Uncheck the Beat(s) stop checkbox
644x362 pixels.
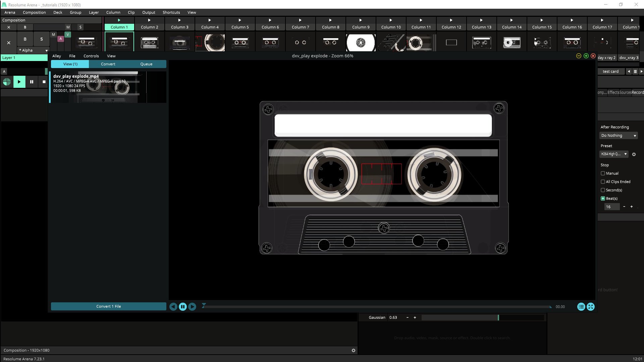click(603, 198)
